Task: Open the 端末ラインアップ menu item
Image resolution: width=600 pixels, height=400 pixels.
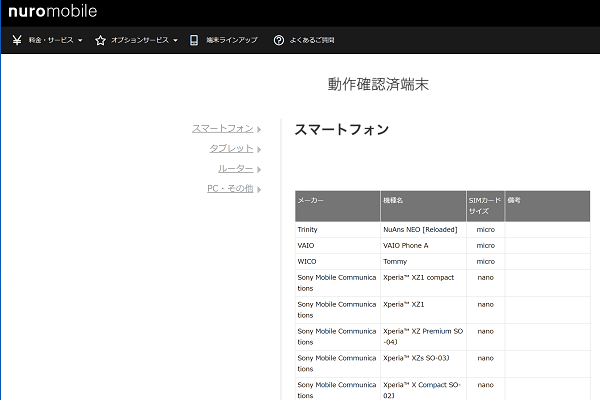Action: [232, 40]
